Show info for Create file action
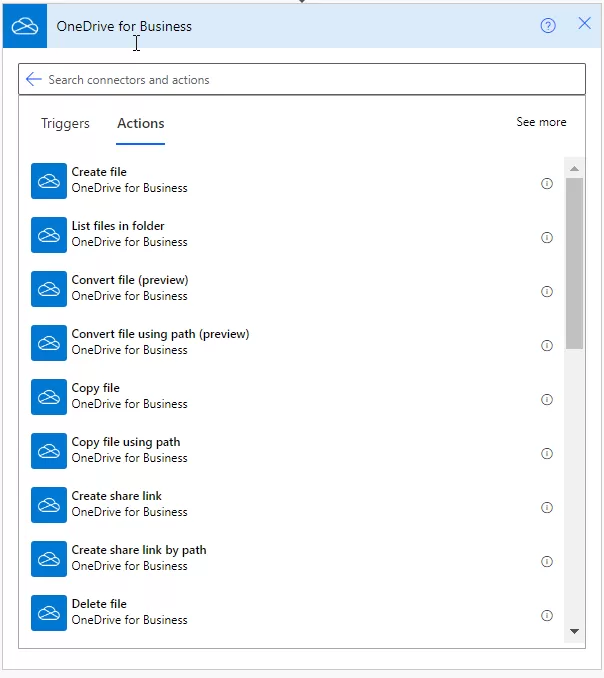Image resolution: width=604 pixels, height=678 pixels. [547, 184]
